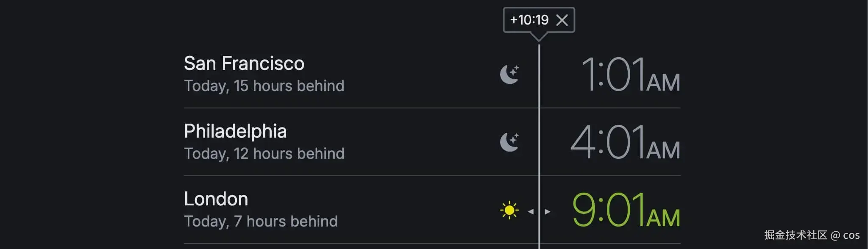Step time backward with the left arrow

coord(531,211)
